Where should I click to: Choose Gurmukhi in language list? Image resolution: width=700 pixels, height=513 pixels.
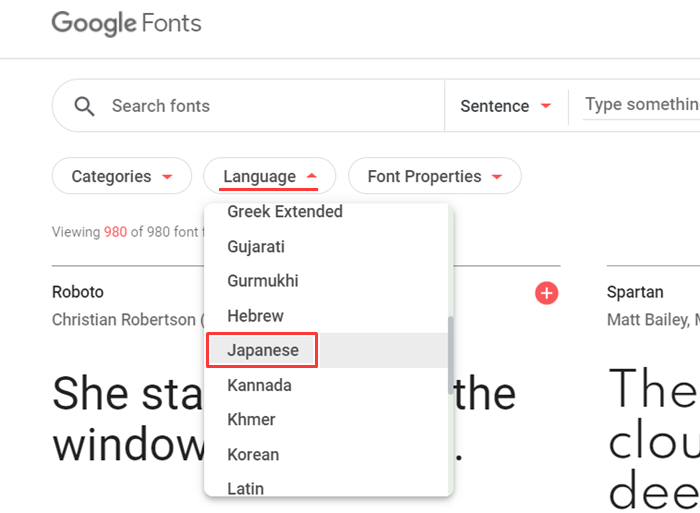[x=326, y=281]
